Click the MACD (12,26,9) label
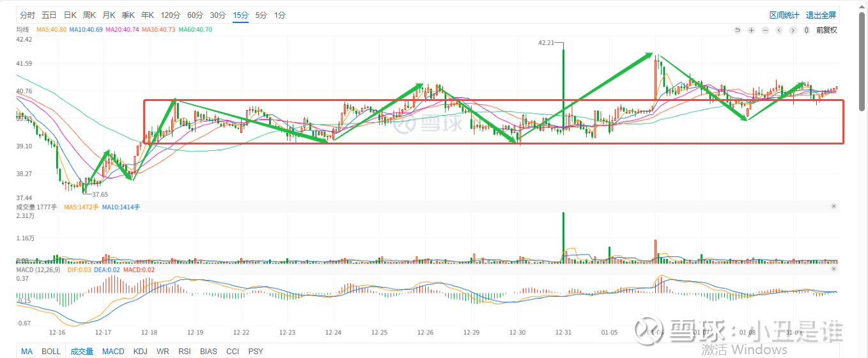The width and height of the screenshot is (868, 358). point(37,270)
